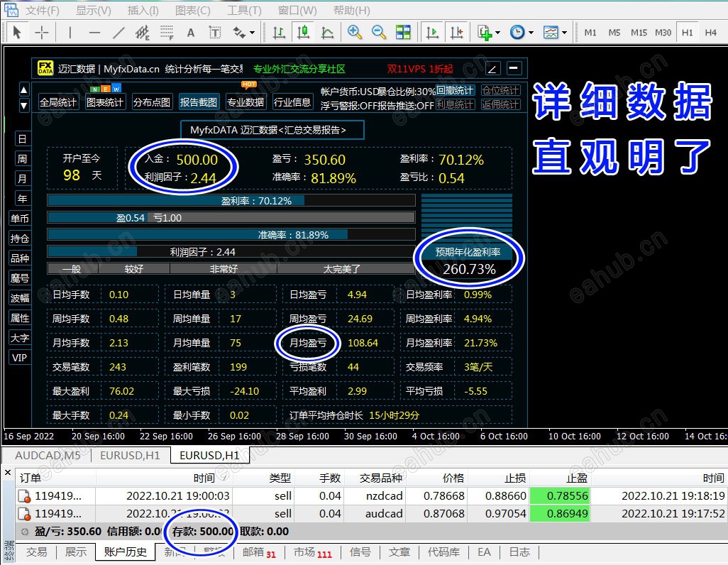
Task: Open 品种 in the sidebar
Action: (19, 258)
